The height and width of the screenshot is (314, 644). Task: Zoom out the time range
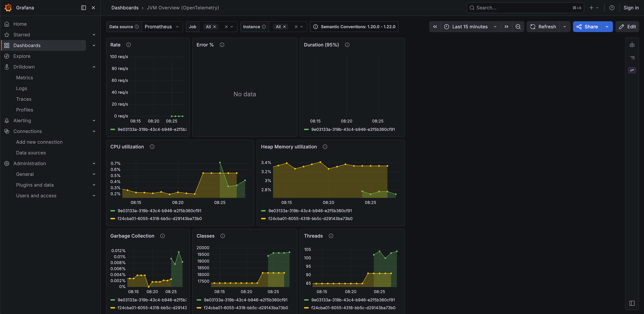pyautogui.click(x=518, y=27)
